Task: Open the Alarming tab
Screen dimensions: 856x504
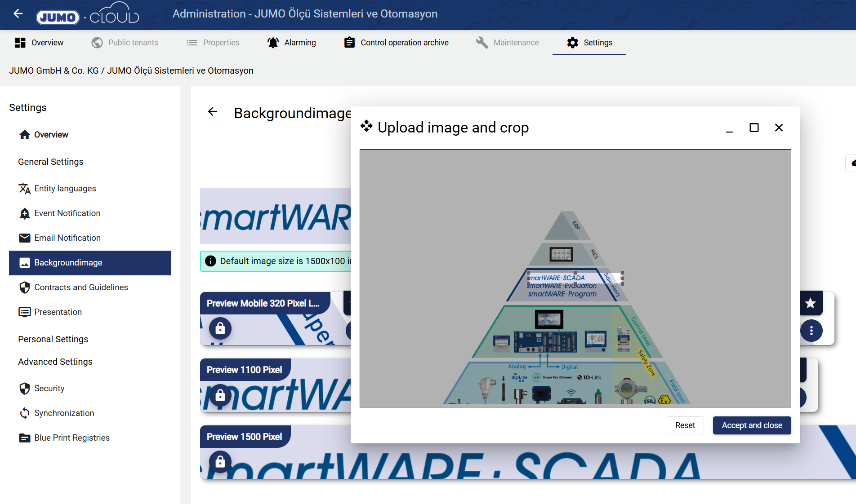Action: [292, 43]
